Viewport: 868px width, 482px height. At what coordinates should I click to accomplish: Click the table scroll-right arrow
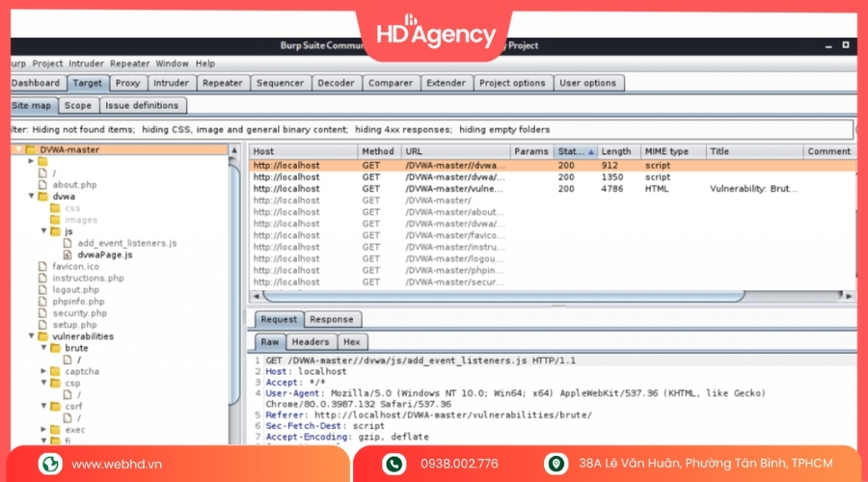[849, 296]
